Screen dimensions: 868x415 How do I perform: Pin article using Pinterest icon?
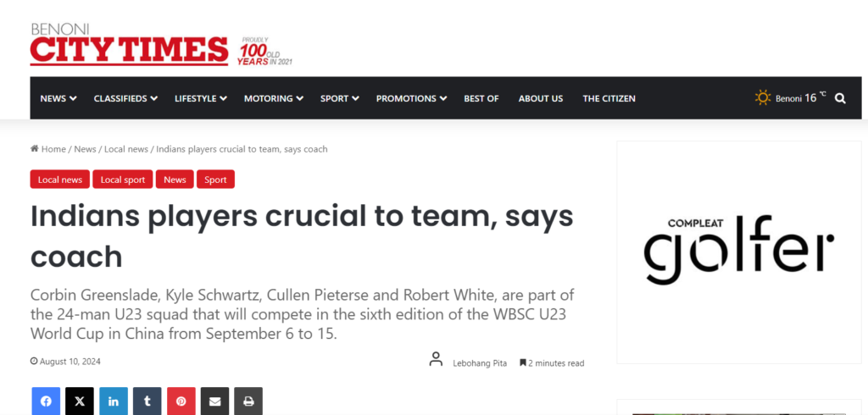(181, 401)
